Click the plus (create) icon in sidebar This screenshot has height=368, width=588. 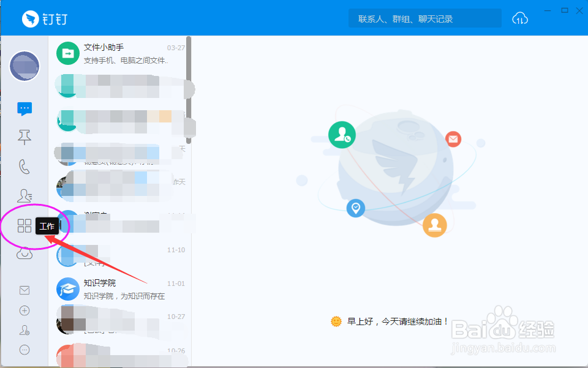24,310
